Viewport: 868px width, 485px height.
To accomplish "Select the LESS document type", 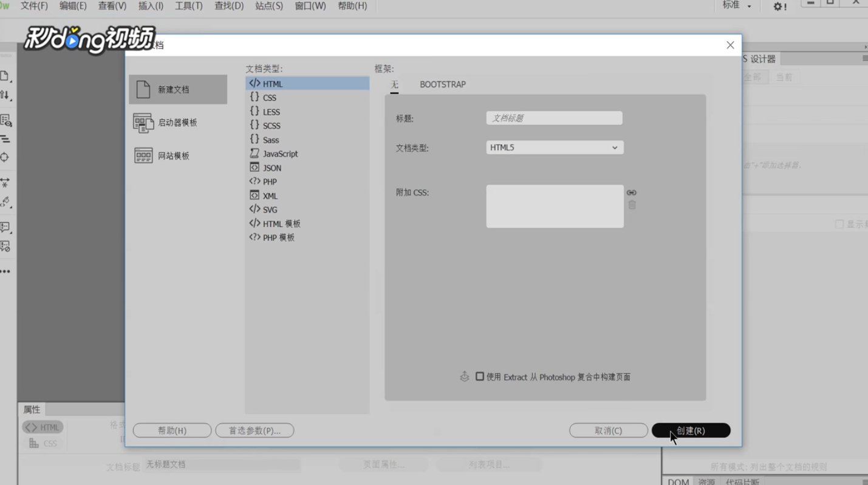I will click(x=307, y=112).
